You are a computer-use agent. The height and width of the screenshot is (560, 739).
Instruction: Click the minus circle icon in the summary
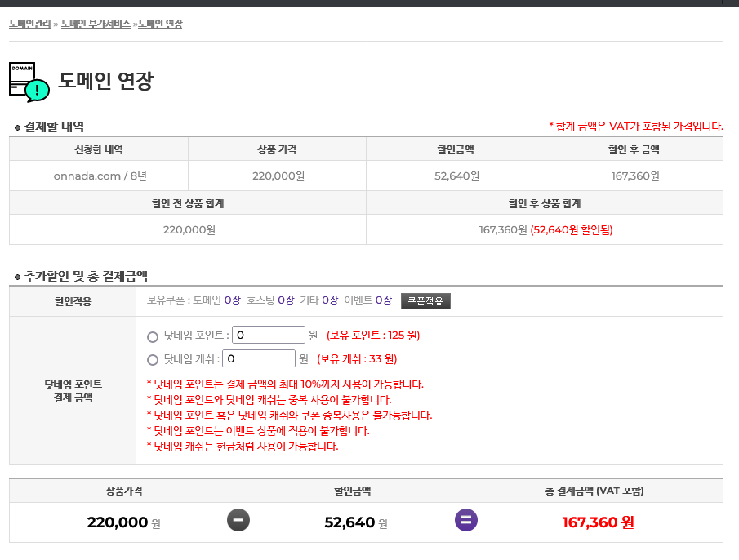click(238, 520)
